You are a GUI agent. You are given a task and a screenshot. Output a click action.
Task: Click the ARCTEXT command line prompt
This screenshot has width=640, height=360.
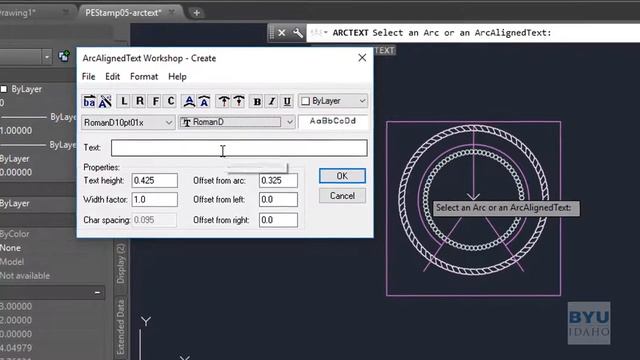click(x=442, y=33)
